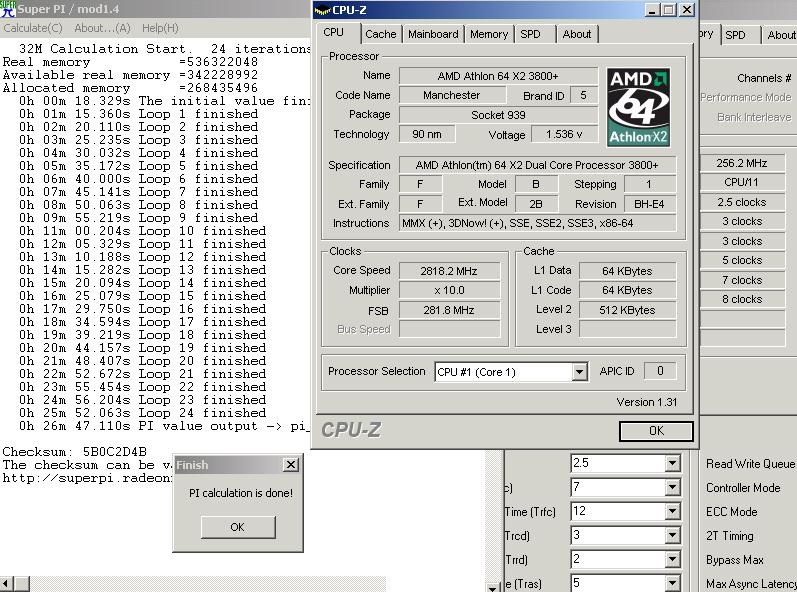Click the FSB value 281.8 MHz
797x592 pixels.
coord(449,310)
